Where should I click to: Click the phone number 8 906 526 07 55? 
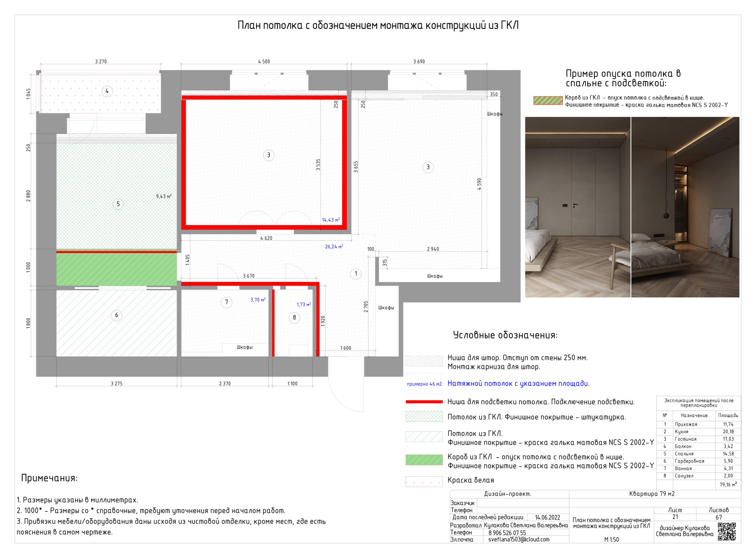tap(507, 532)
